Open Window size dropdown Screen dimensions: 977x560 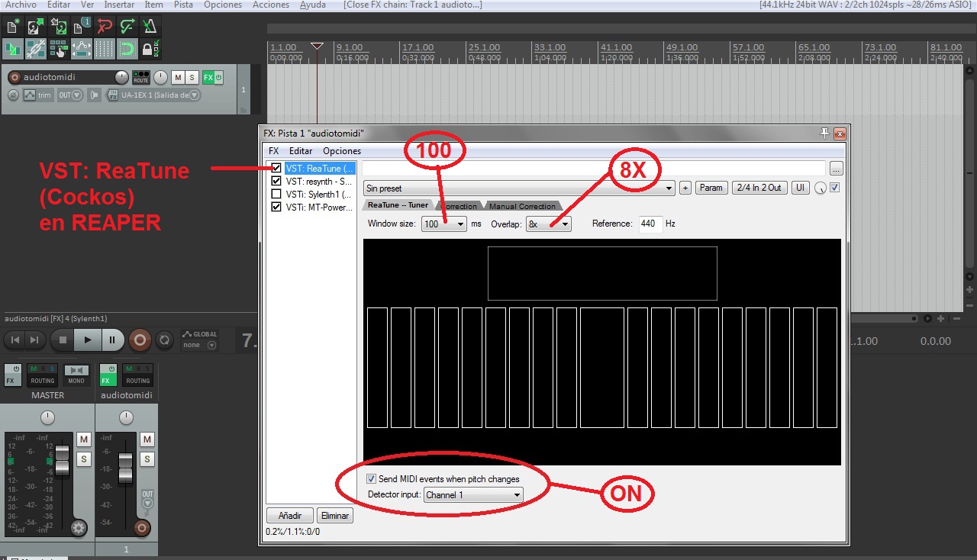444,224
